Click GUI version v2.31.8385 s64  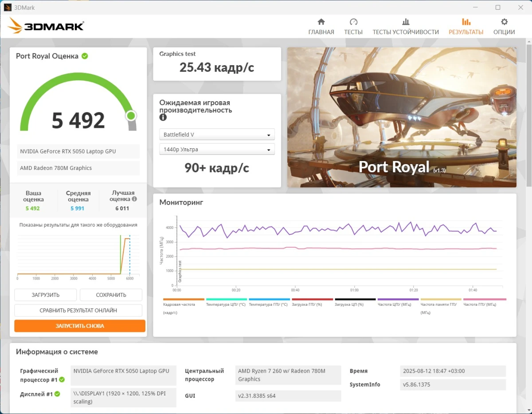[288, 396]
